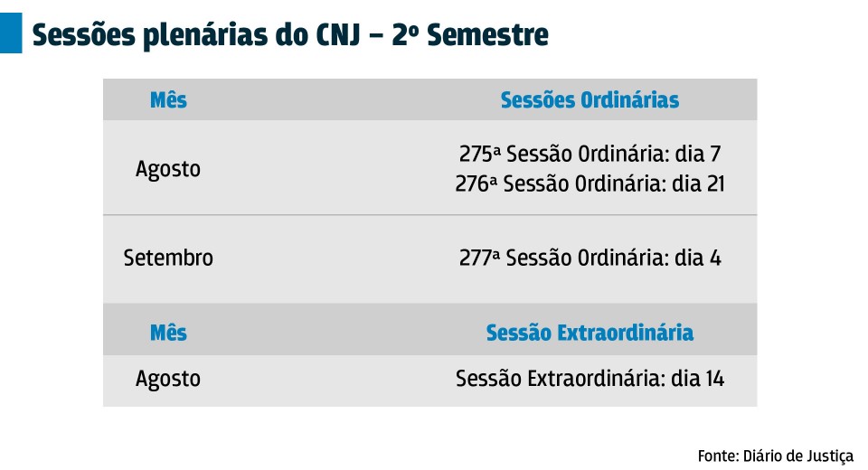868x470 pixels.
Task: Click the 275ª Sessão Ordinária: dia 7 text
Action: 590,154
